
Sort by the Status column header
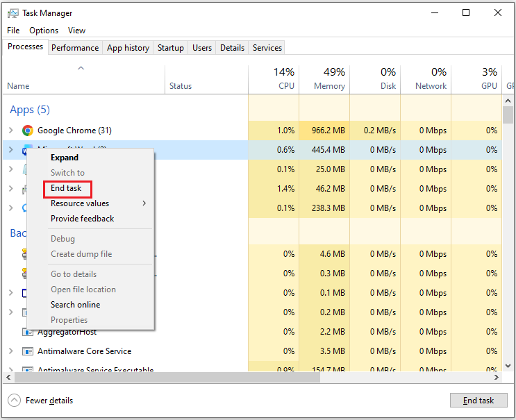click(x=207, y=80)
